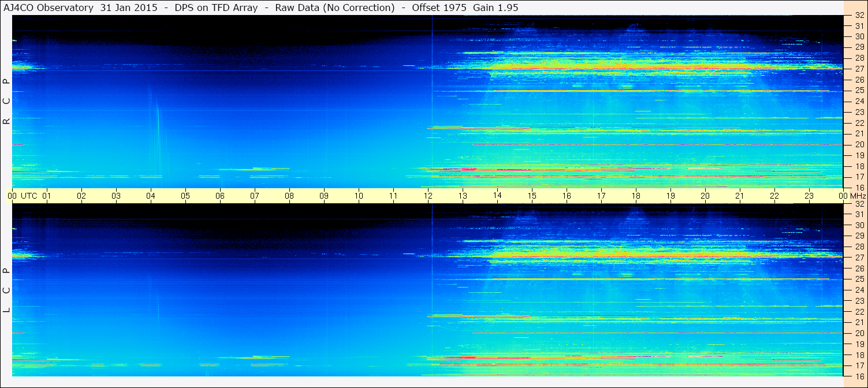The width and height of the screenshot is (868, 388).
Task: Click the LCP label beside lower spectrogram
Action: [6, 290]
